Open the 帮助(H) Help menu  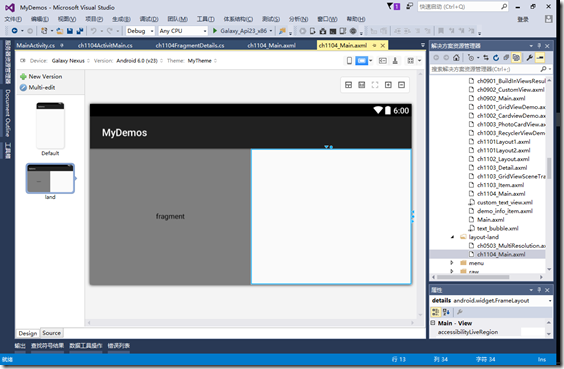coord(356,19)
